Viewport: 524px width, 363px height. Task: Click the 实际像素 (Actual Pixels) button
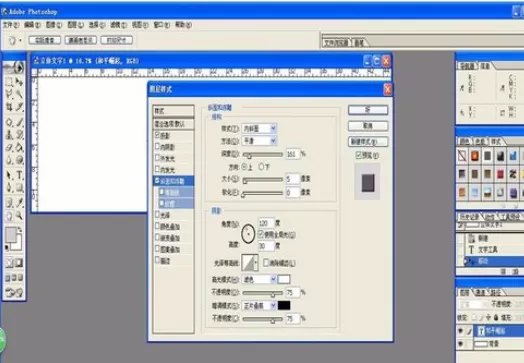coord(44,40)
